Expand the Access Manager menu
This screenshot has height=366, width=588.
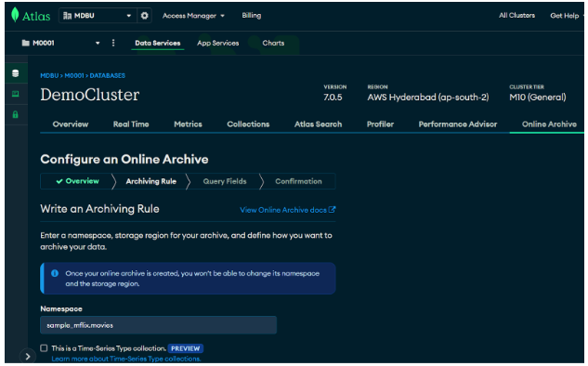click(193, 16)
